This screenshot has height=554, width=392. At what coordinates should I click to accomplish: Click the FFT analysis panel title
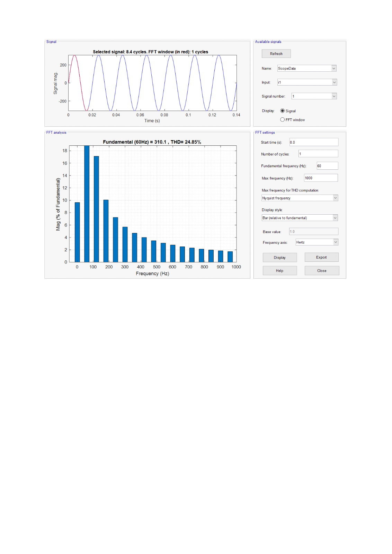[x=56, y=133]
